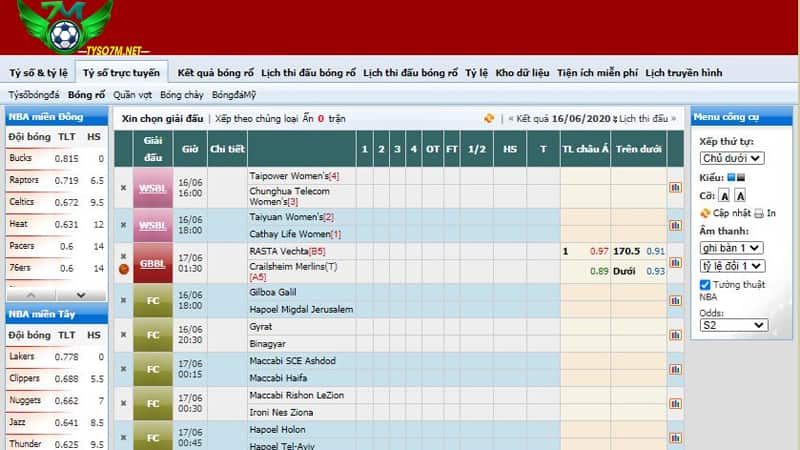The image size is (800, 450).
Task: Click Xin chọn giải đấu selector
Action: point(162,118)
